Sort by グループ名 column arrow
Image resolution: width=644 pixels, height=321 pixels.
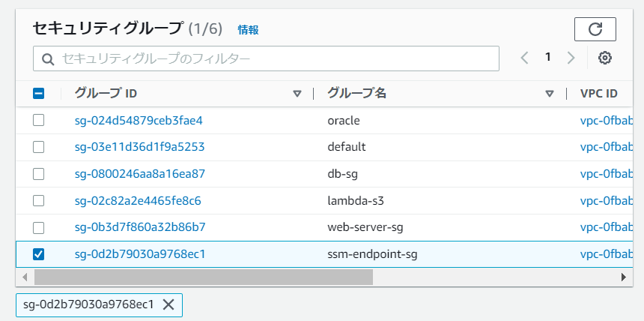[x=549, y=94]
